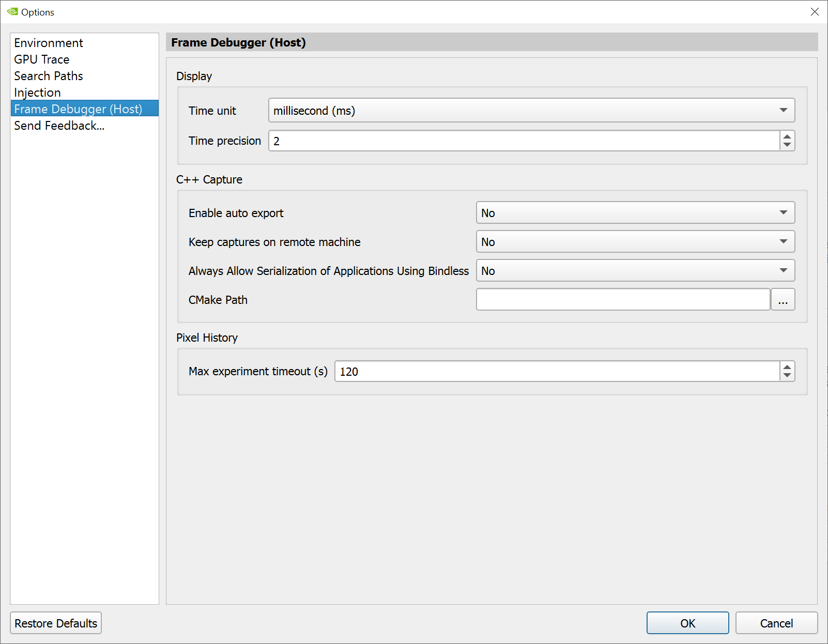Decrease Time precision using the down stepper arrow
Image resolution: width=828 pixels, height=644 pixels.
786,145
